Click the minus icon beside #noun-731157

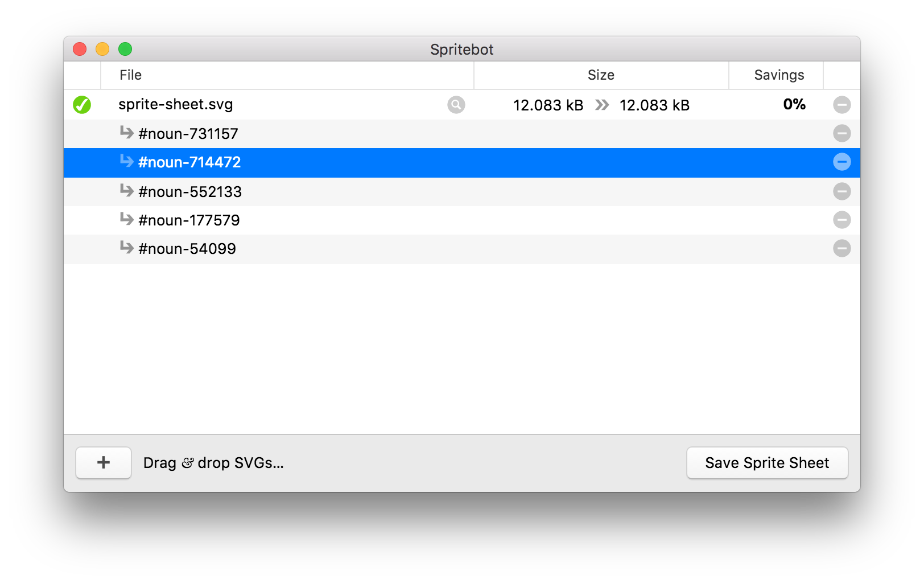click(842, 133)
